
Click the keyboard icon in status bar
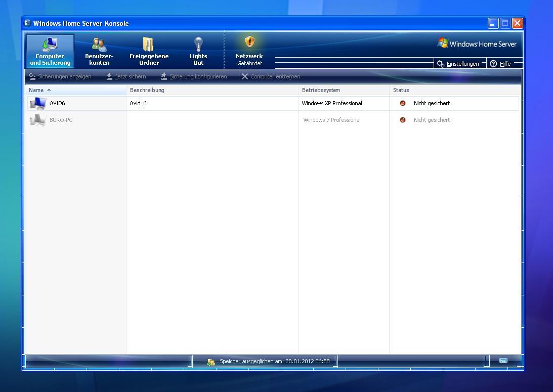503,360
